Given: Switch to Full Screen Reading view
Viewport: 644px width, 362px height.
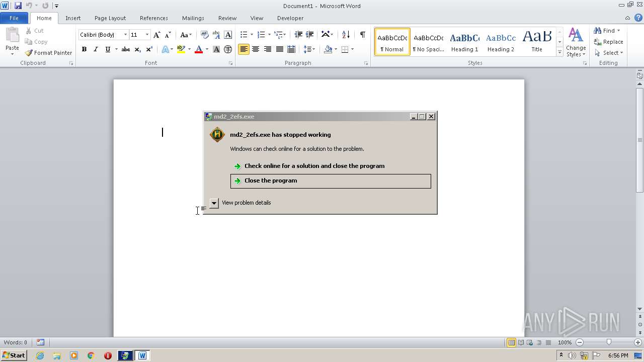Looking at the screenshot, I should pyautogui.click(x=520, y=342).
